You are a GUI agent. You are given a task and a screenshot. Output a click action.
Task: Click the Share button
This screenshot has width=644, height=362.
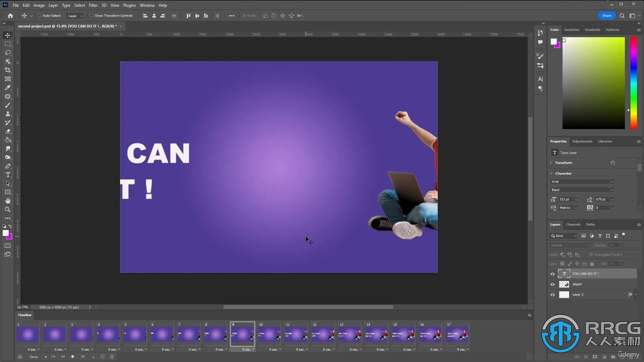pos(607,16)
